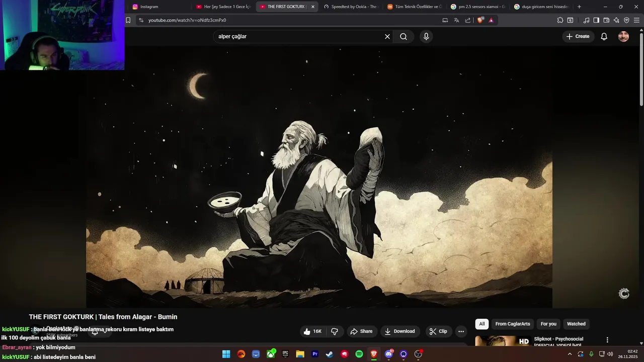The height and width of the screenshot is (362, 644).
Task: Open the Xbox app from the taskbar
Action: [x=271, y=354]
